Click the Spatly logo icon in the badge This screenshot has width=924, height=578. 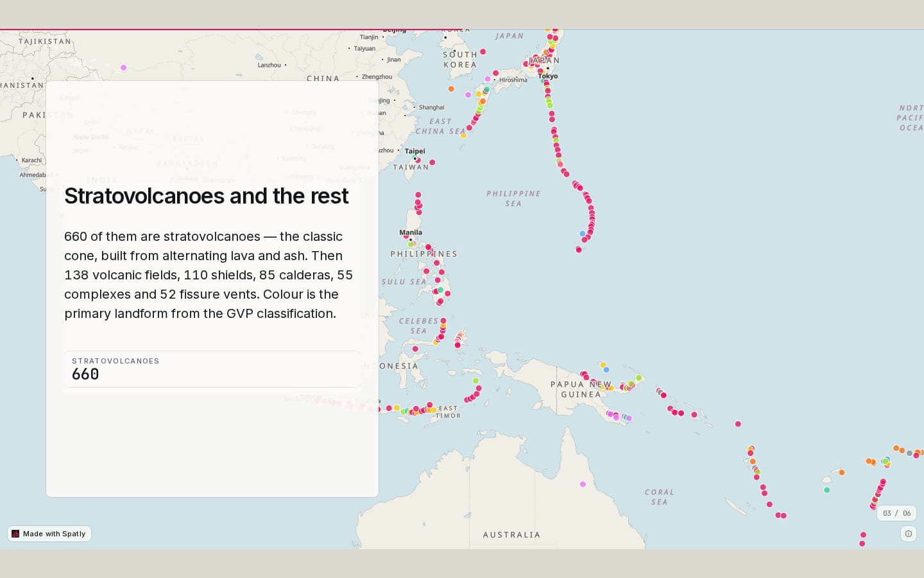(15, 534)
